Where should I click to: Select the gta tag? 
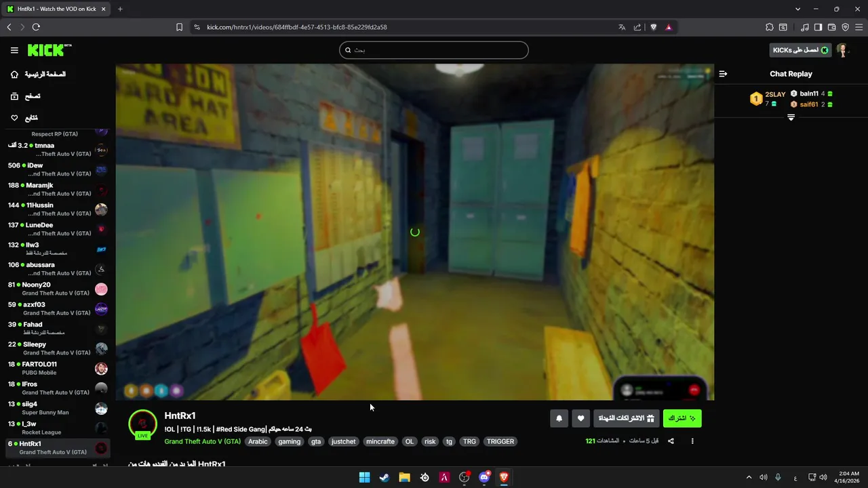click(x=316, y=441)
